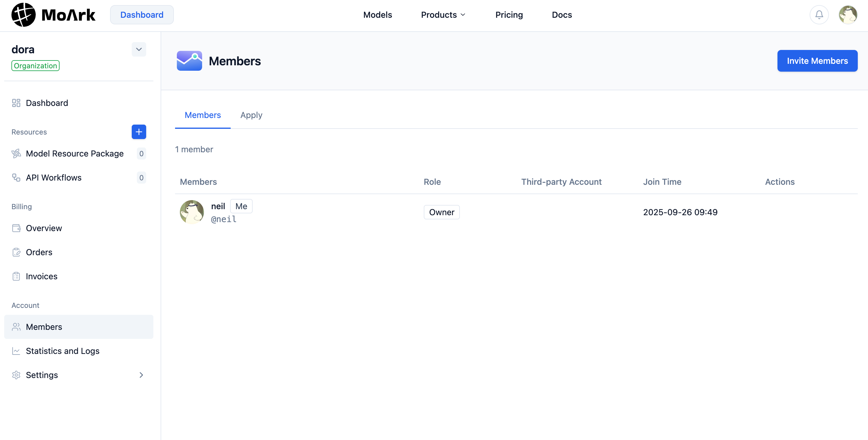Click the blue plus button beside Resources
This screenshot has width=868, height=440.
pos(138,132)
